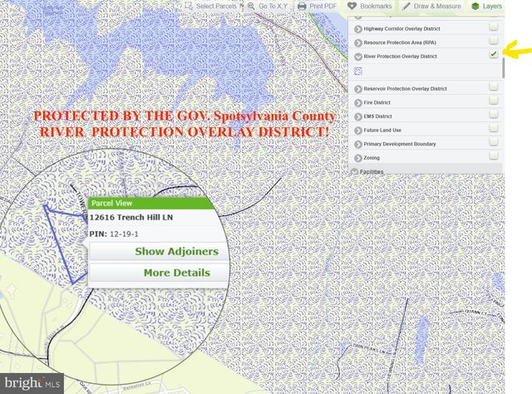The image size is (532, 394).
Task: Toggle the Zoning layer checkbox
Action: click(x=494, y=155)
